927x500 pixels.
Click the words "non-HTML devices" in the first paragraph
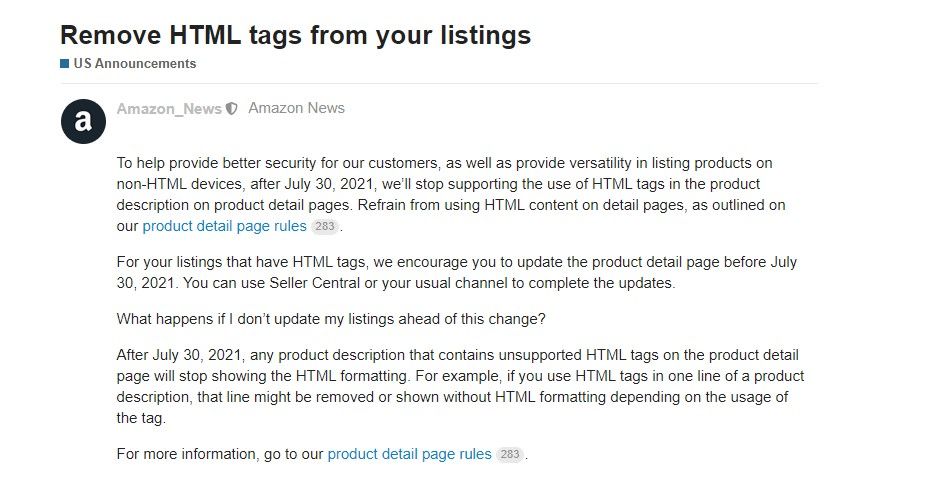click(180, 184)
